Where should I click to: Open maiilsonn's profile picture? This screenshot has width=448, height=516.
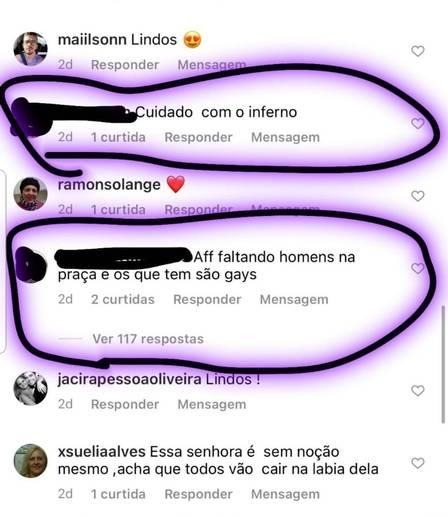(x=30, y=49)
